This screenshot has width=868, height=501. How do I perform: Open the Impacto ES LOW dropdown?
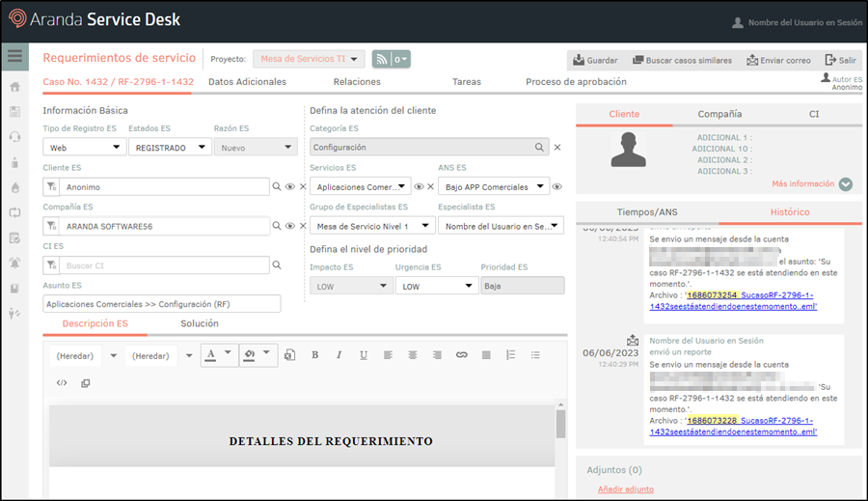click(x=351, y=286)
